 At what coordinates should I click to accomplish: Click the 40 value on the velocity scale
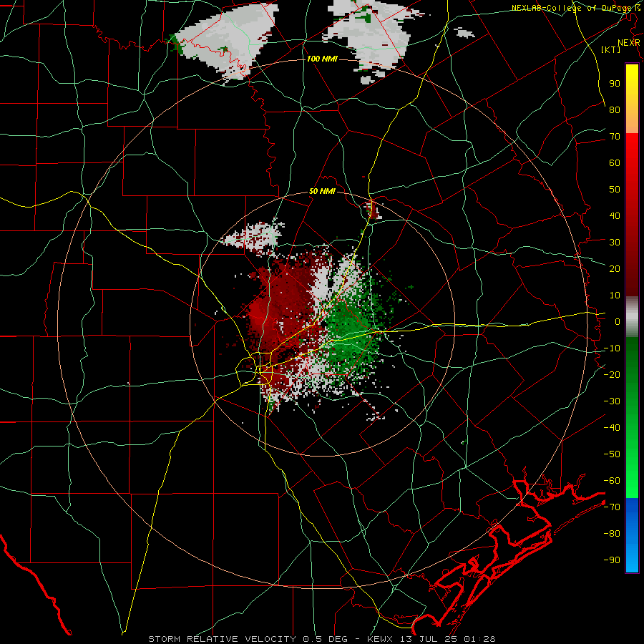coord(615,215)
